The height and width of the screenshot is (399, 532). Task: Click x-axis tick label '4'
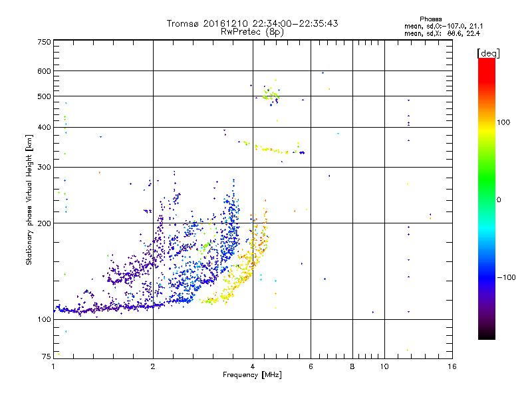click(253, 366)
